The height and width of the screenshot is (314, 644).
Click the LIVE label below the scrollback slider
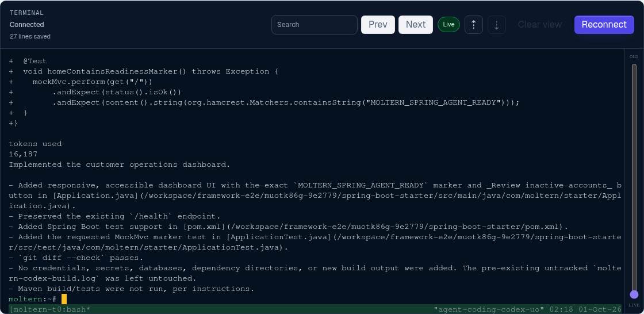tap(634, 305)
